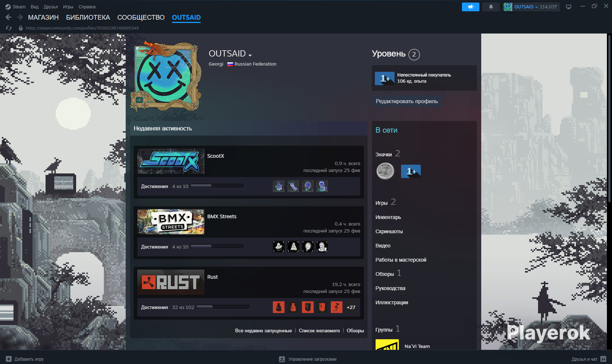Click fourth Rust achievement icon
This screenshot has width=612, height=364.
tap(322, 307)
